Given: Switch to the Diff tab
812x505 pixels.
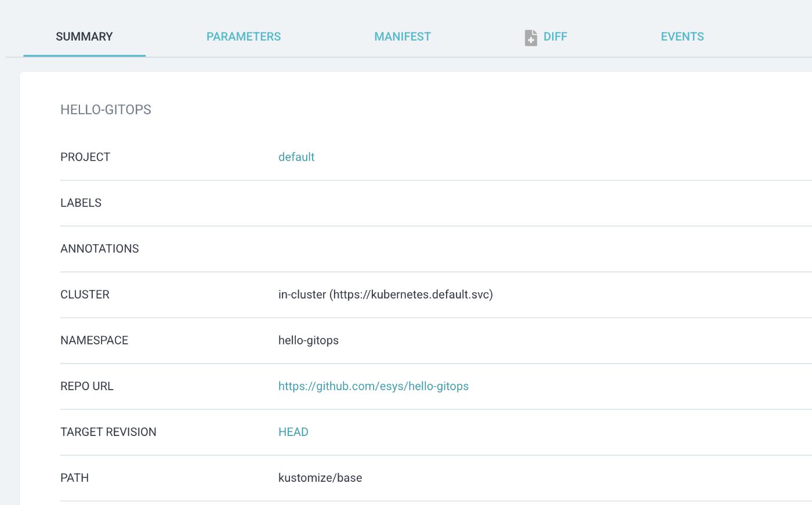Looking at the screenshot, I should [x=546, y=37].
